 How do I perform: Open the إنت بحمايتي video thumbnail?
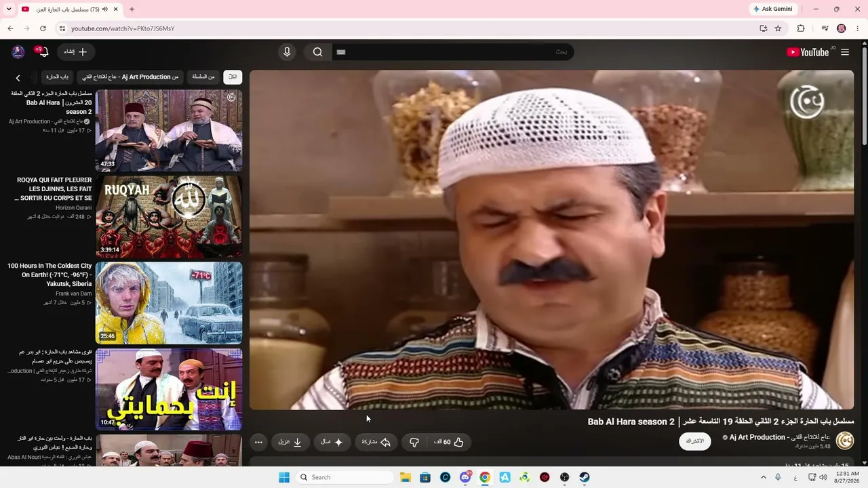[169, 389]
